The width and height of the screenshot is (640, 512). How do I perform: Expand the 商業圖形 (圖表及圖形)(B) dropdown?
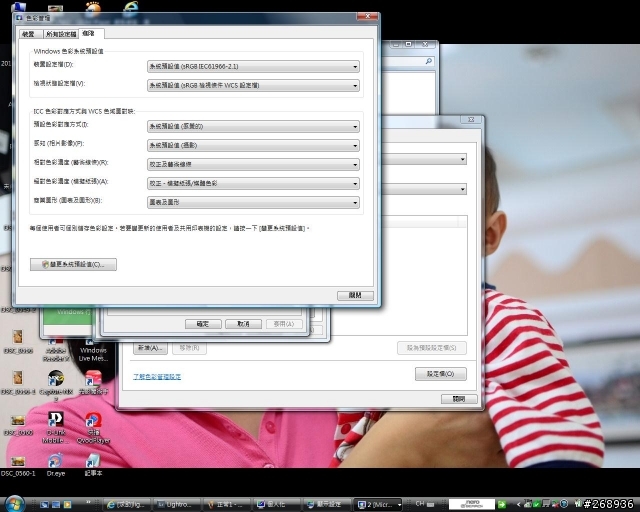coord(253,202)
